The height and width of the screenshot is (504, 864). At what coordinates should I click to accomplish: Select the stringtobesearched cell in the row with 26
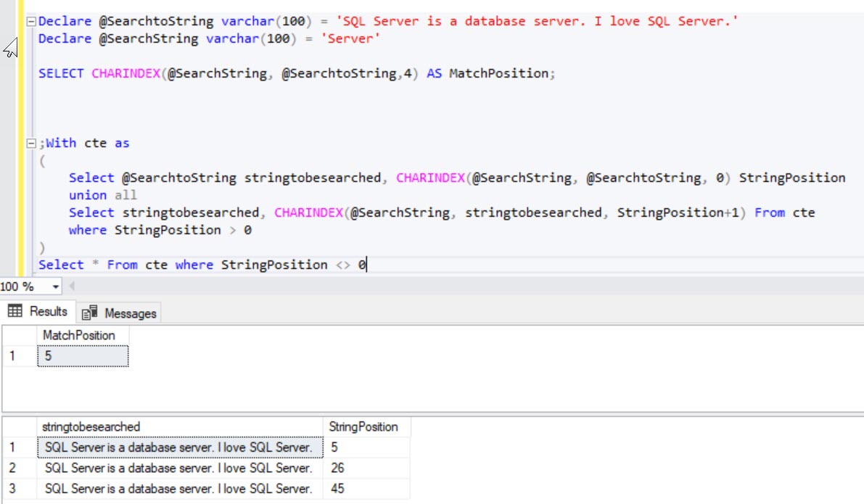coord(180,468)
